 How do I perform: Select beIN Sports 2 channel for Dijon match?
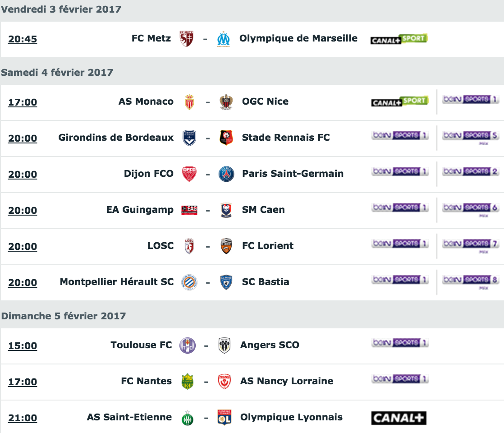click(x=470, y=171)
